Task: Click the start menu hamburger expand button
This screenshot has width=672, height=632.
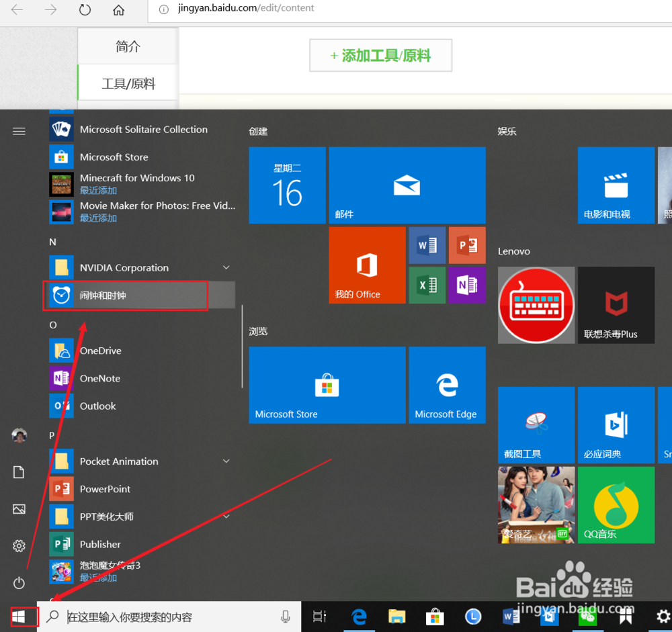Action: (x=19, y=131)
